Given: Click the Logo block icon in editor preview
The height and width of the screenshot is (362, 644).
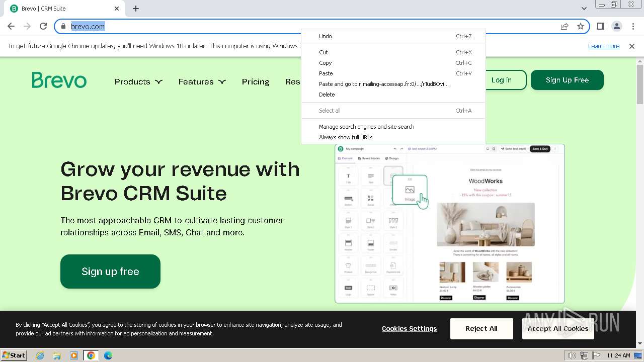Looking at the screenshot, I should (x=348, y=289).
